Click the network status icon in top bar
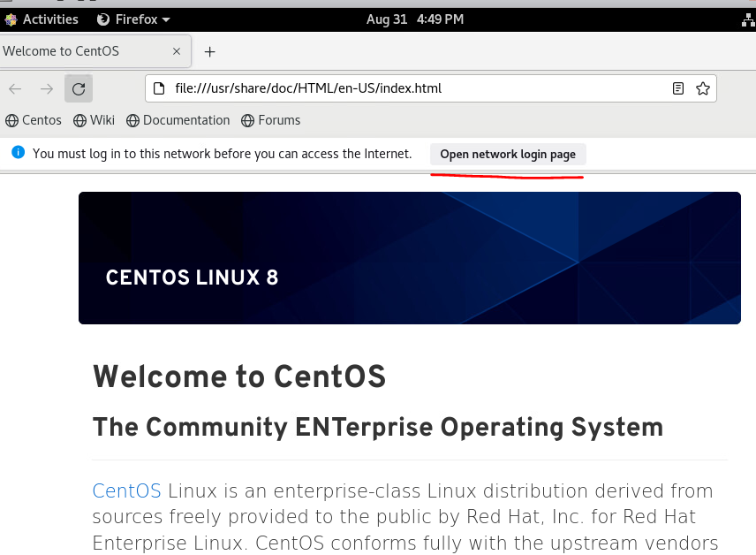 coord(748,19)
